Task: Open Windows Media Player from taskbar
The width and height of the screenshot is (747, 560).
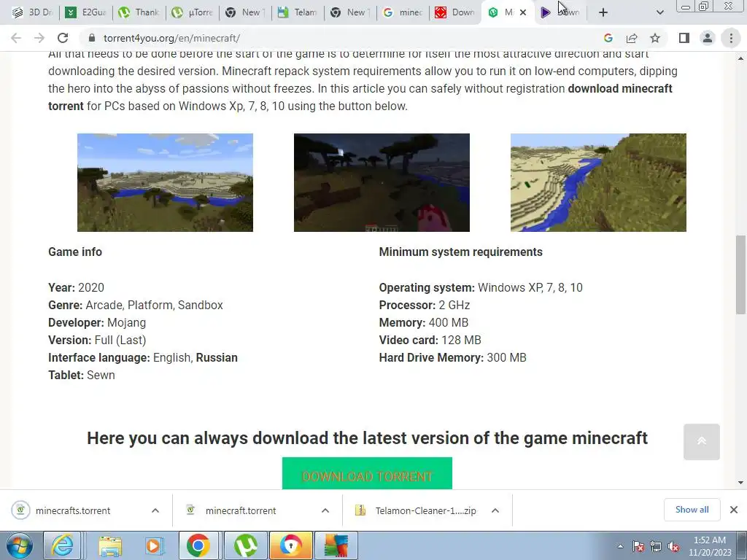Action: point(154,545)
